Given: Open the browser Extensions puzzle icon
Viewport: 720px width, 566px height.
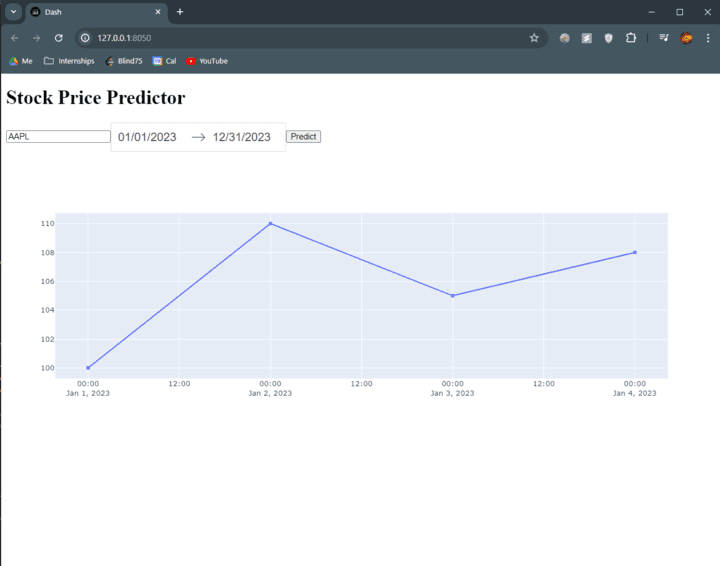Looking at the screenshot, I should click(x=631, y=38).
